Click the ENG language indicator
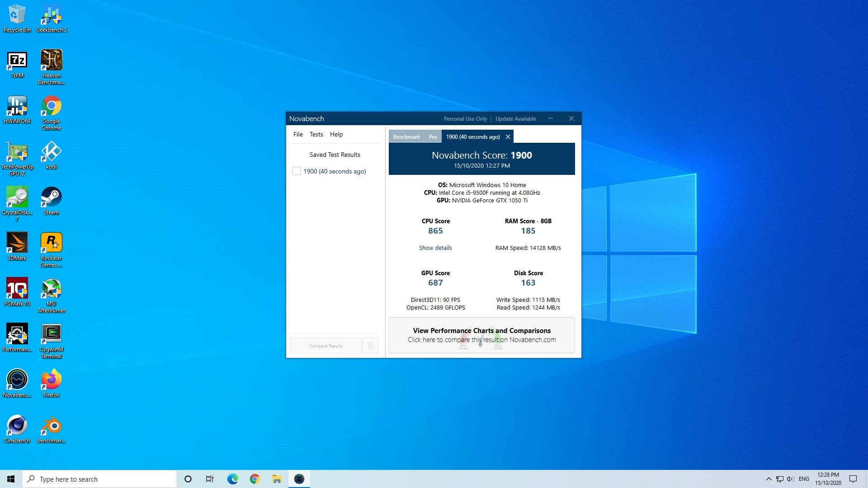The image size is (868, 488). coord(804,479)
